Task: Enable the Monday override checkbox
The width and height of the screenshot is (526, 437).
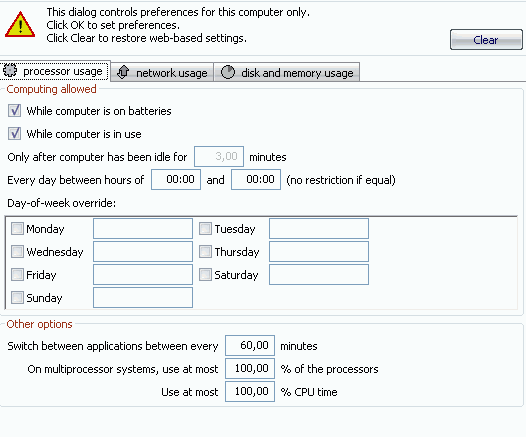Action: (17, 229)
